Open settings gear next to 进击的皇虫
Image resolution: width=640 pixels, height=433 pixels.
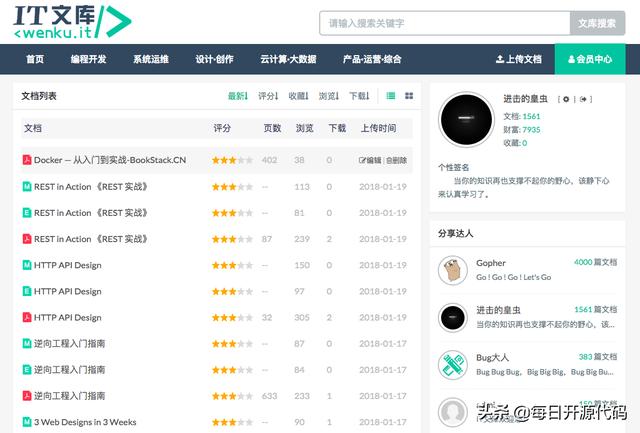[x=566, y=99]
